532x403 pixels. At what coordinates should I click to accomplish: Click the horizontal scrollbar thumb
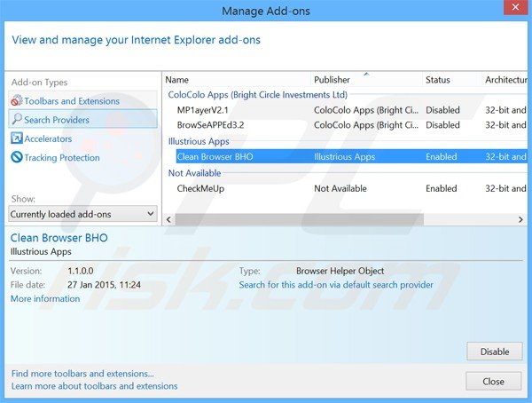point(300,219)
